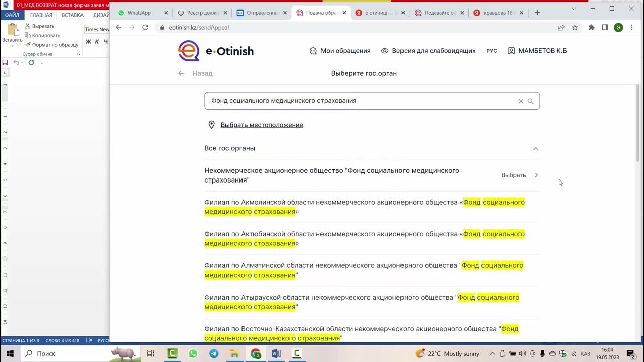Screen dimensions: 644x362
Task: Open a new browser tab
Action: (537, 13)
